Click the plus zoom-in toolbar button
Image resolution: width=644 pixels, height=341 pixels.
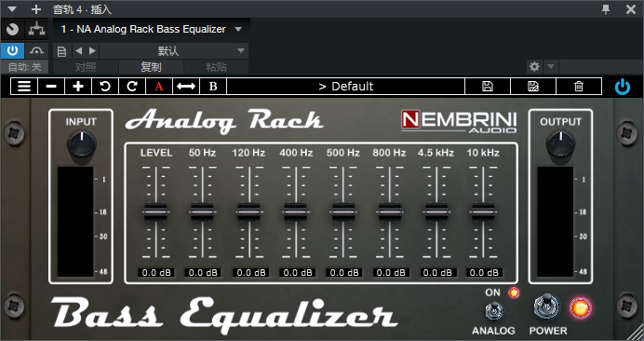[78, 87]
